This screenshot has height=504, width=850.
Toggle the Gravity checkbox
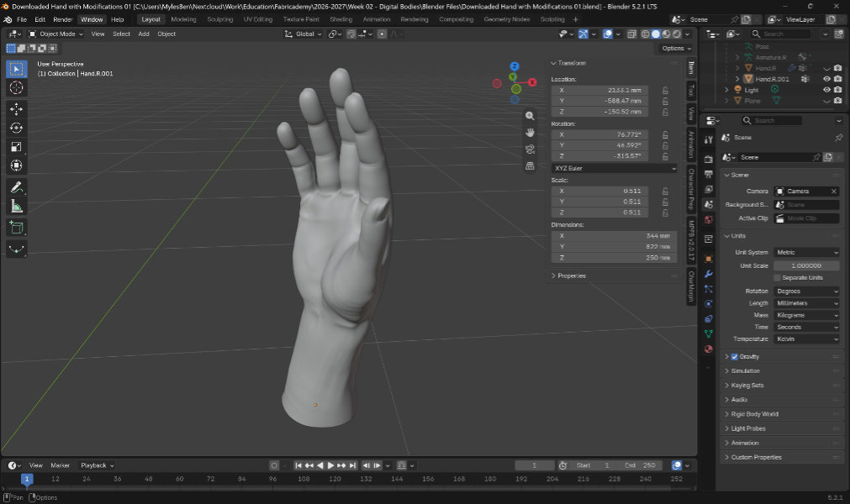(x=734, y=357)
